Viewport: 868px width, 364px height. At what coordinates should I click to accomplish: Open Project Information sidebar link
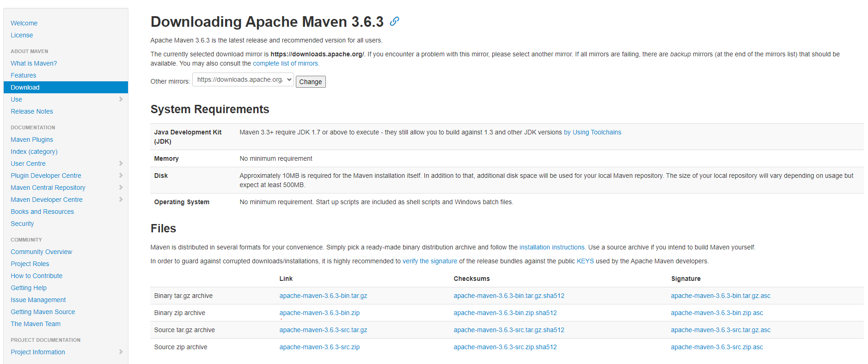click(x=38, y=352)
